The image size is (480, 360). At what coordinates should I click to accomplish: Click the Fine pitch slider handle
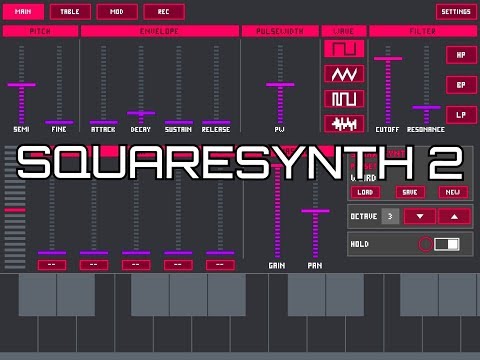tap(59, 122)
